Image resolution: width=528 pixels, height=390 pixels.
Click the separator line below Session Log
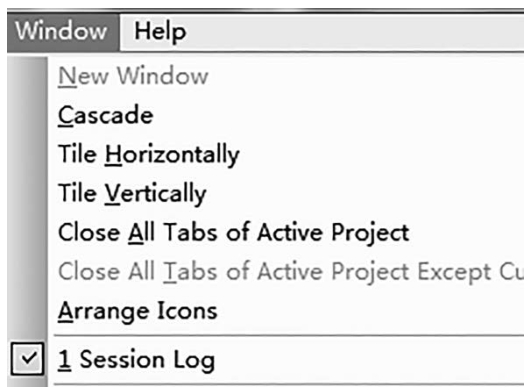tap(289, 384)
